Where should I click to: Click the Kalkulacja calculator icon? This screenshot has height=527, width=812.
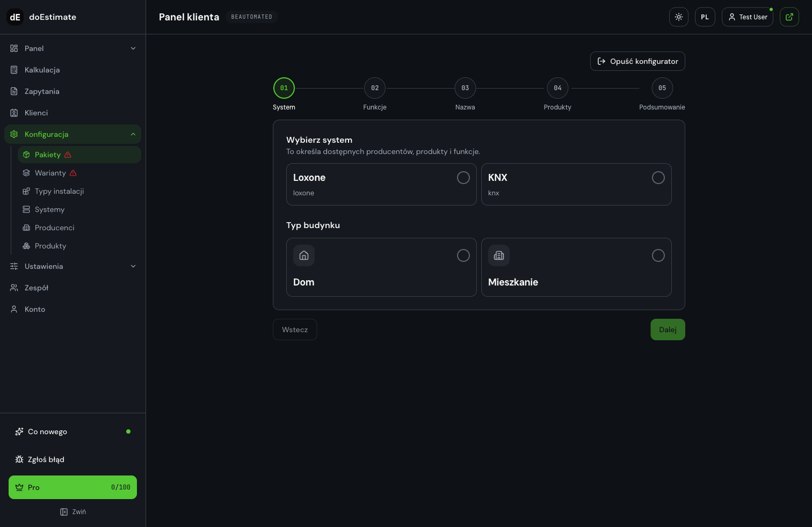14,70
